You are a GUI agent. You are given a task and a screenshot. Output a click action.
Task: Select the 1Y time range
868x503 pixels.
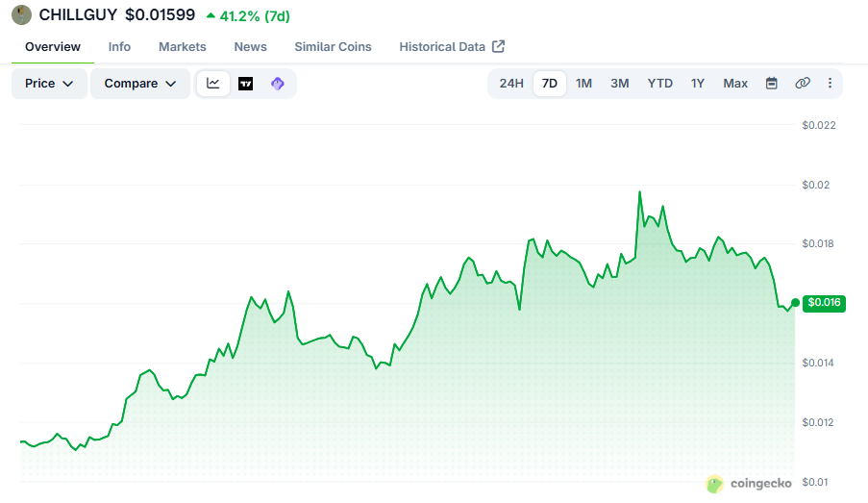[698, 84]
